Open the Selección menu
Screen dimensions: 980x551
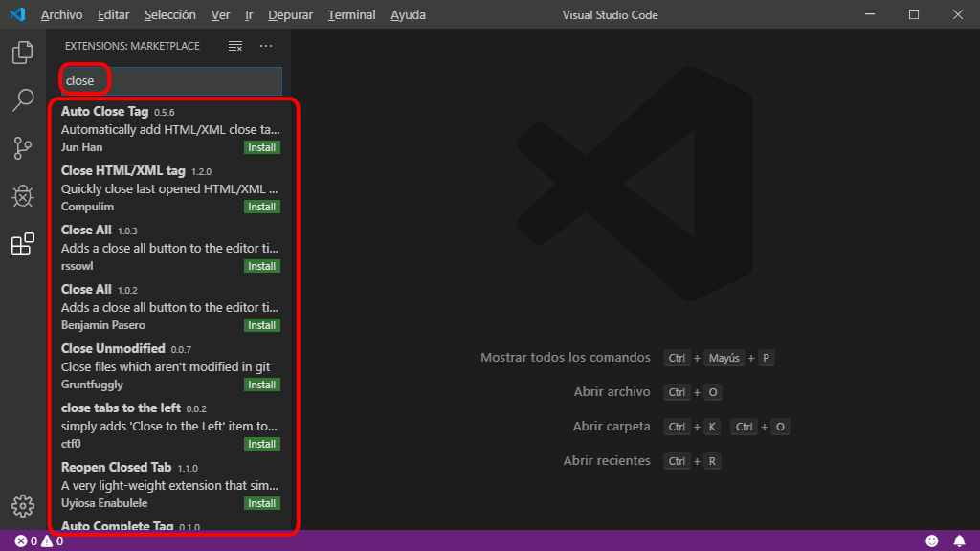(x=170, y=15)
